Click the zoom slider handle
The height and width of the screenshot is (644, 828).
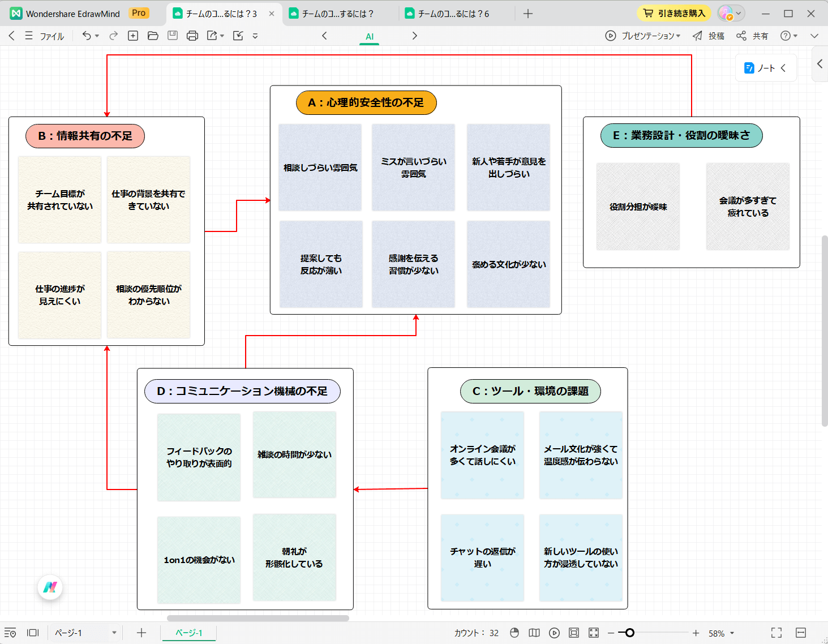pos(630,633)
